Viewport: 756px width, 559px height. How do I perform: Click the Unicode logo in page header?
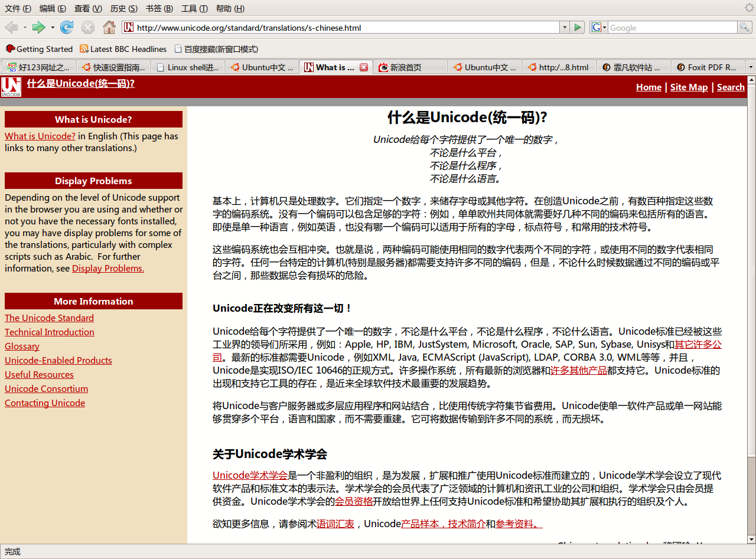tap(11, 87)
